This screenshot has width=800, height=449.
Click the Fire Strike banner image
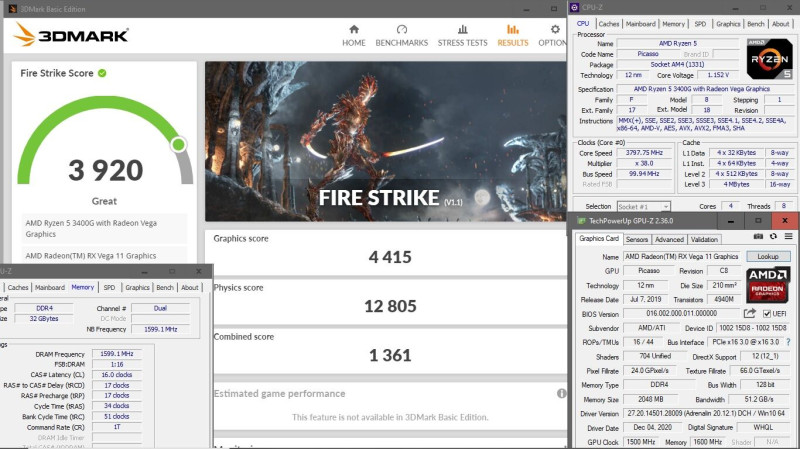tap(386, 141)
